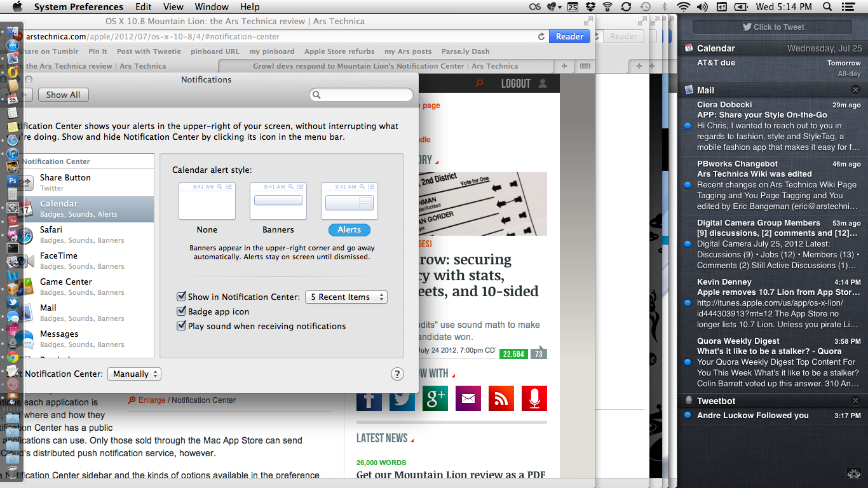This screenshot has width=868, height=488.
Task: Open the Manually sort dropdown
Action: (135, 374)
